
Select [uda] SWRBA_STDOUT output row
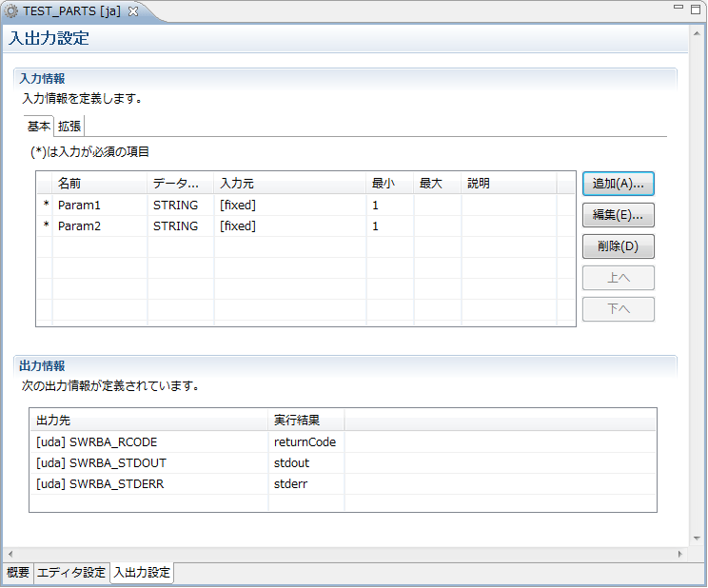(343, 463)
